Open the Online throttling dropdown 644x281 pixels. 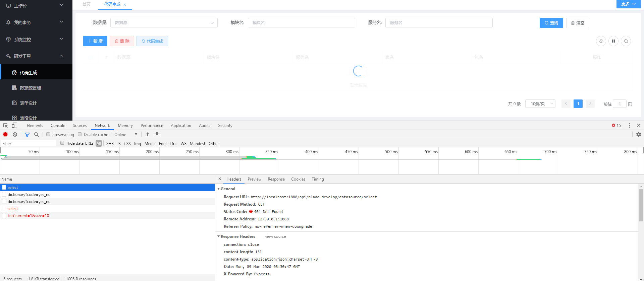coord(126,134)
